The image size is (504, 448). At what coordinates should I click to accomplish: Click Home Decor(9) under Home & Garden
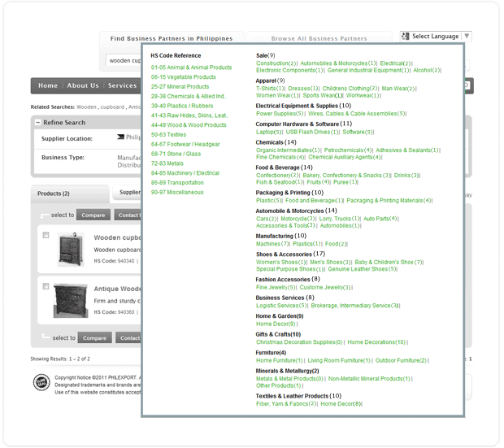pyautogui.click(x=276, y=324)
